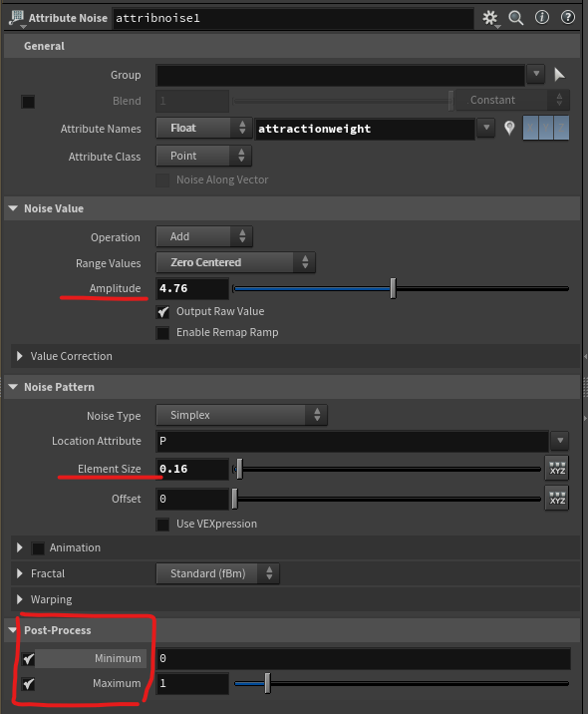This screenshot has height=714, width=588.
Task: Click the Noise Type label
Action: 114,416
